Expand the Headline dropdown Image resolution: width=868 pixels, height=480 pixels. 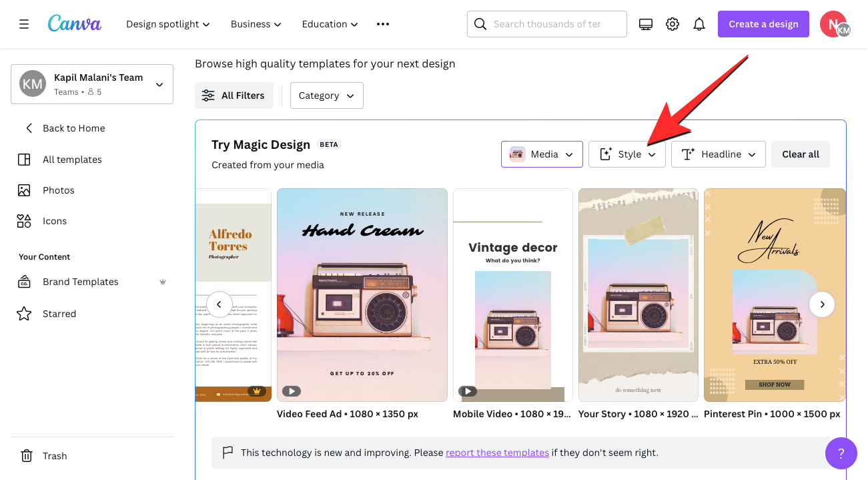(718, 154)
